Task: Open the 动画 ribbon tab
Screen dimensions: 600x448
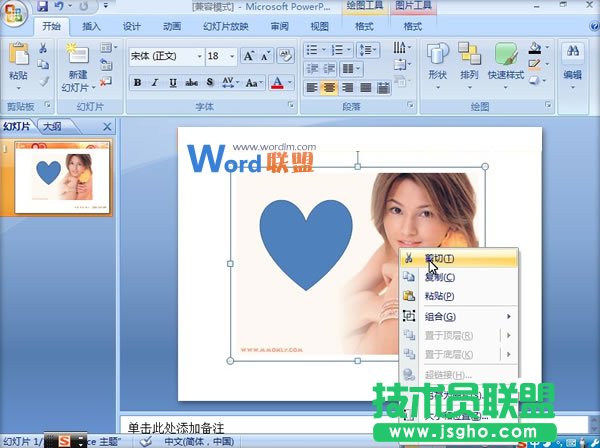Action: click(172, 26)
